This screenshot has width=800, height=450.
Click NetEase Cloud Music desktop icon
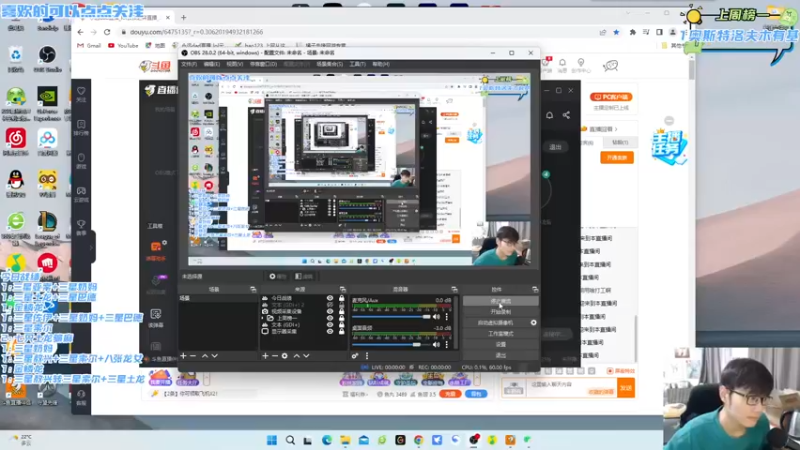pyautogui.click(x=16, y=141)
